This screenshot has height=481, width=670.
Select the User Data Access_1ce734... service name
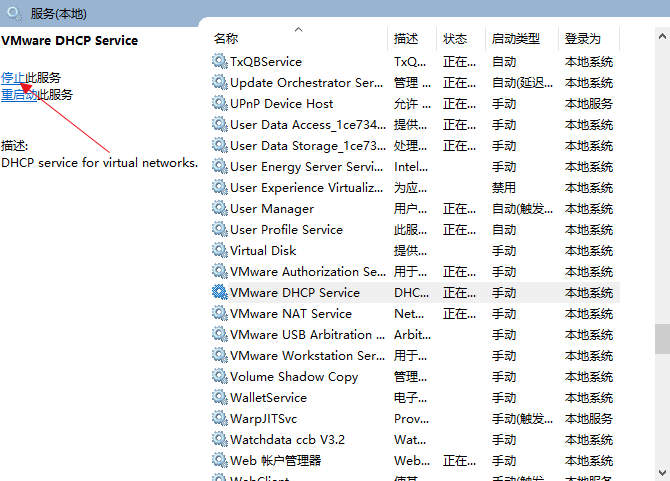click(x=308, y=125)
